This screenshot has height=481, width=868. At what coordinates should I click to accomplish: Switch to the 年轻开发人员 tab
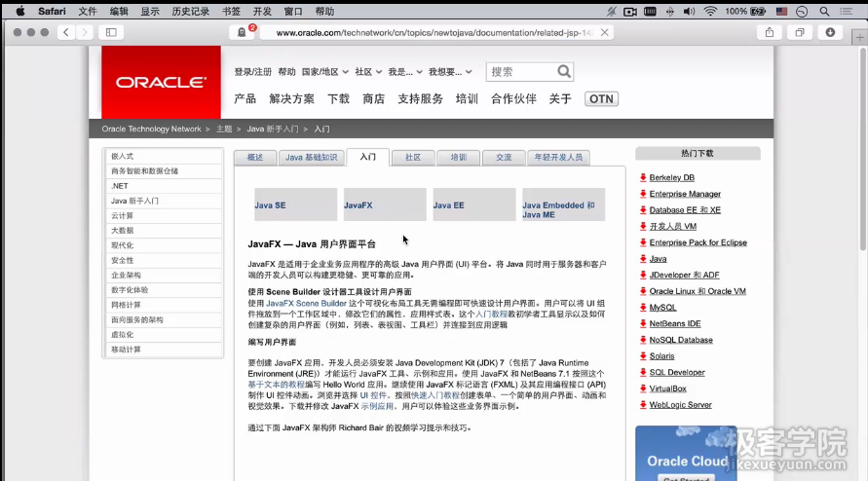[558, 157]
